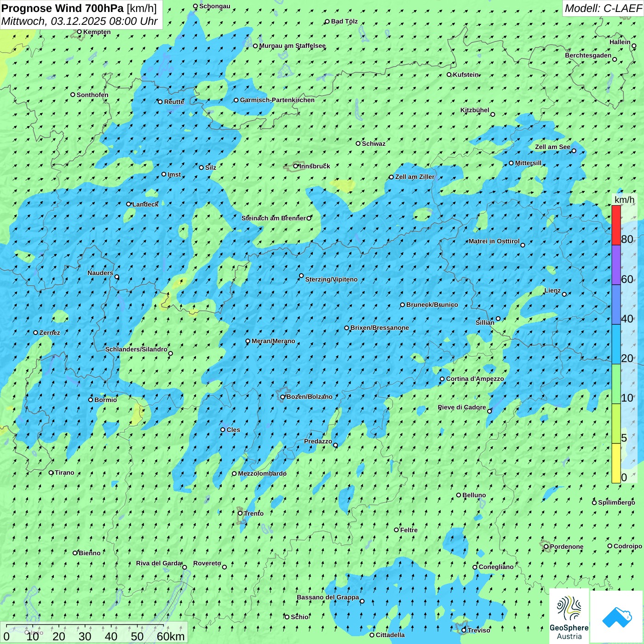644x644 pixels.
Task: Click the Sonthofen label
Action: [92, 95]
